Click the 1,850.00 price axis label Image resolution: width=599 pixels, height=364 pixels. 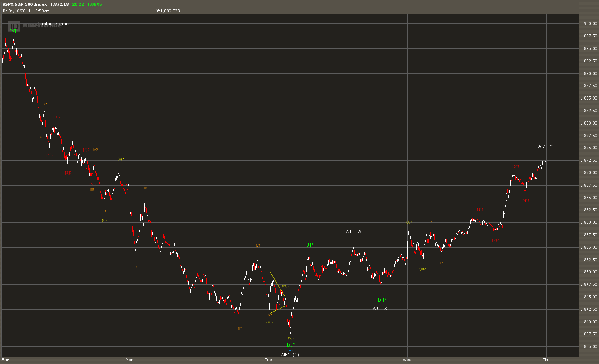pos(589,272)
